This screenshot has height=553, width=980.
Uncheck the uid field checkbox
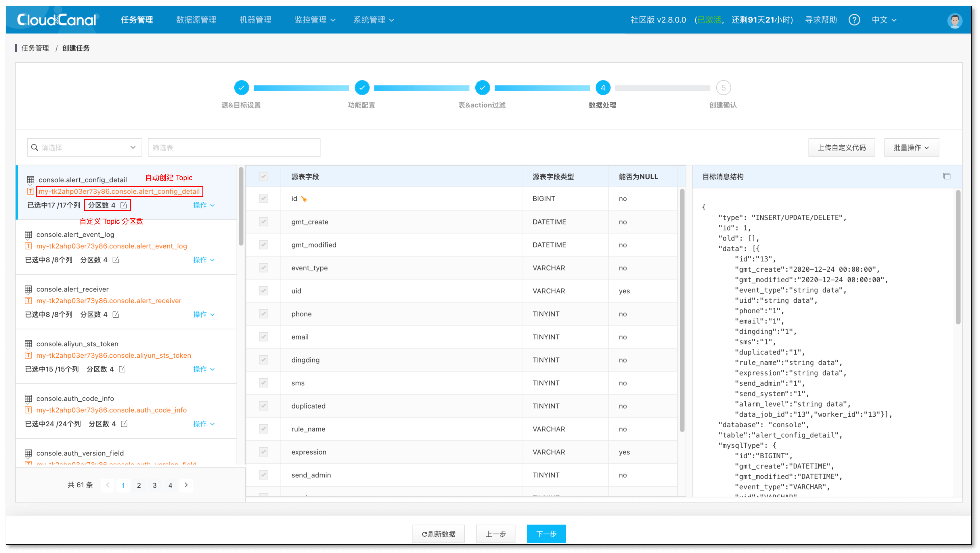tap(263, 291)
